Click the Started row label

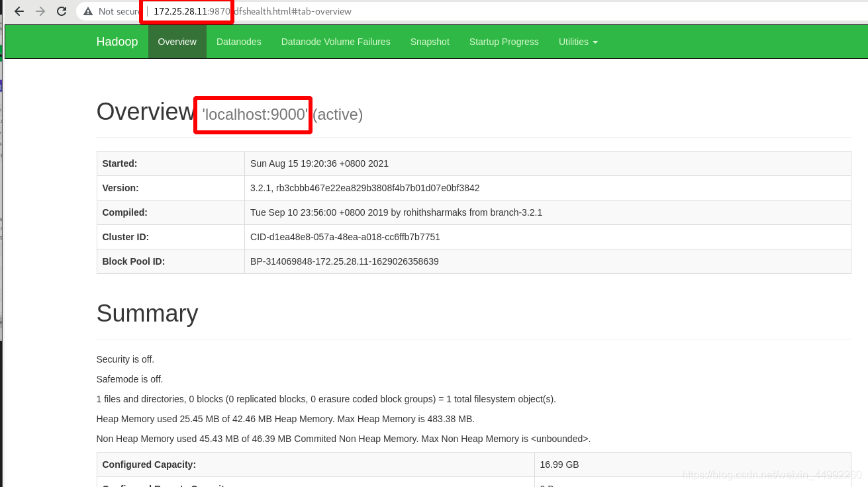(x=120, y=163)
